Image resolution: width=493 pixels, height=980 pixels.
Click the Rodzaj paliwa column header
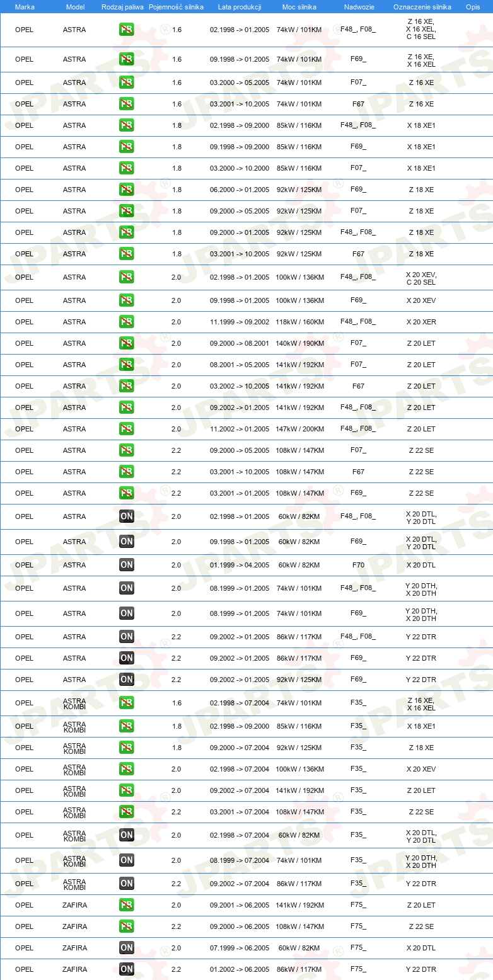tap(123, 6)
